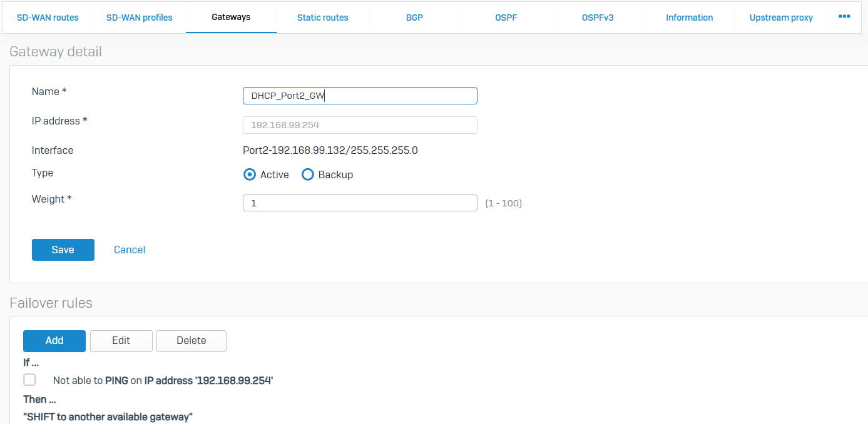This screenshot has width=868, height=424.
Task: Check the PING failover rule checkbox
Action: [x=29, y=380]
